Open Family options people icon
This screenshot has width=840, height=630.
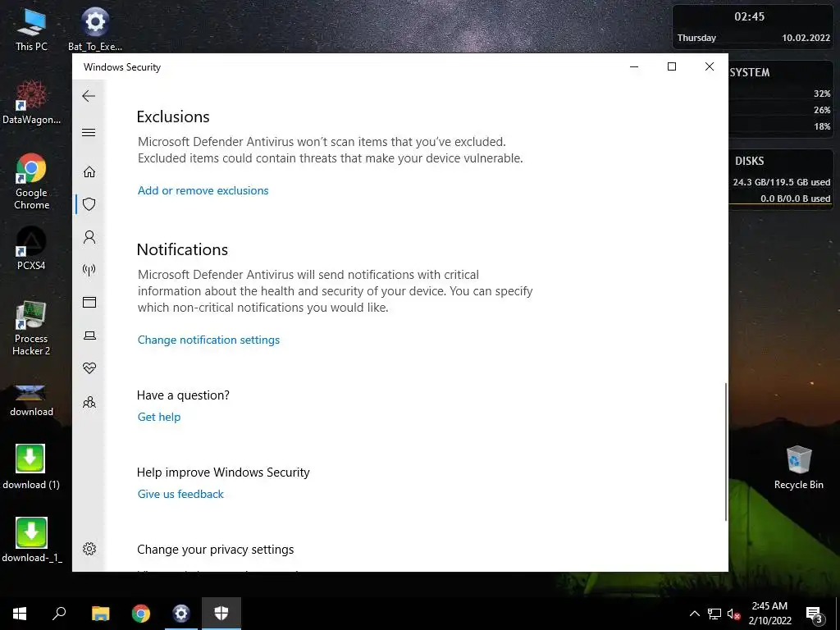tap(89, 402)
